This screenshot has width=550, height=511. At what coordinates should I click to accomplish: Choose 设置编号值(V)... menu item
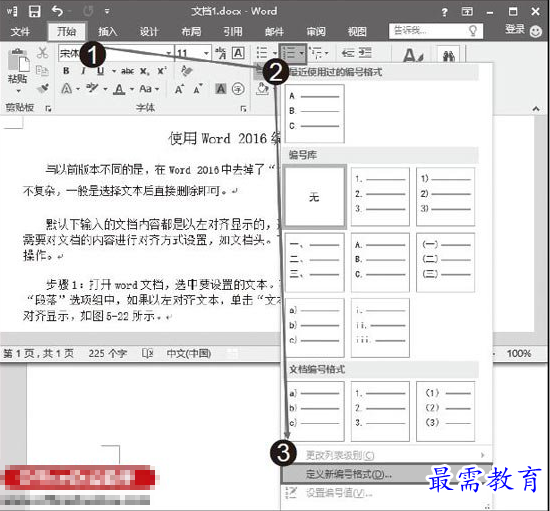click(387, 493)
